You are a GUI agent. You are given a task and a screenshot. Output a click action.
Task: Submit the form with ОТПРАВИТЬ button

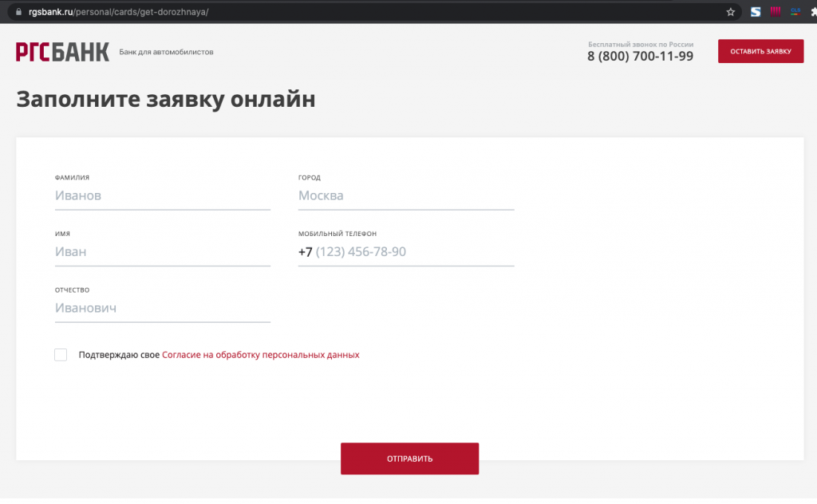coord(409,459)
